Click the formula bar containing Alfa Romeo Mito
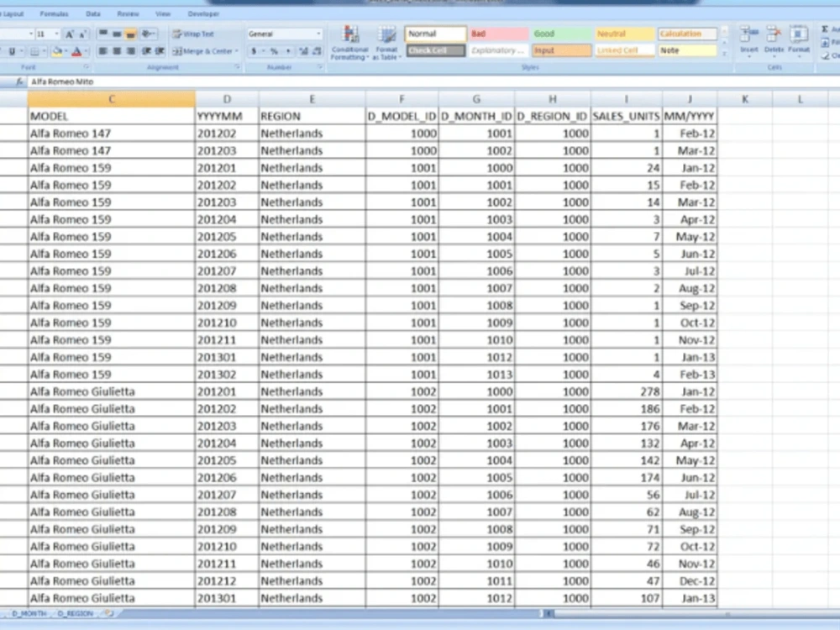This screenshot has height=630, width=840. [434, 81]
